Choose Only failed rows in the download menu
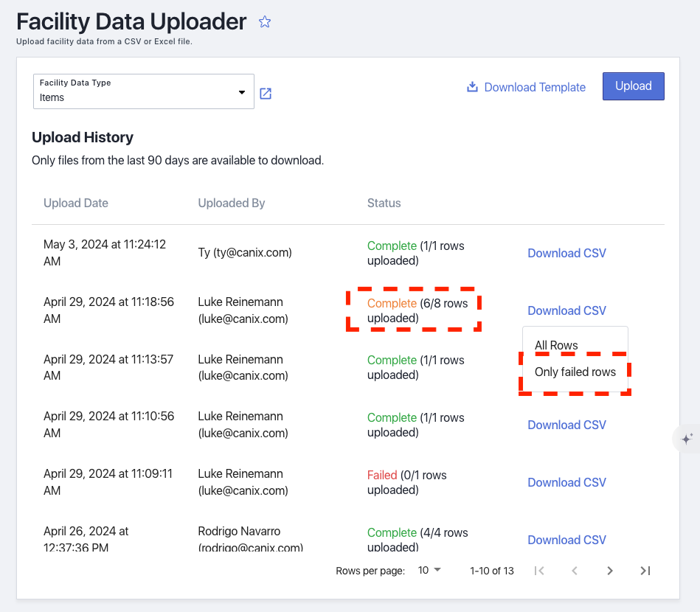Image resolution: width=700 pixels, height=612 pixels. tap(574, 372)
